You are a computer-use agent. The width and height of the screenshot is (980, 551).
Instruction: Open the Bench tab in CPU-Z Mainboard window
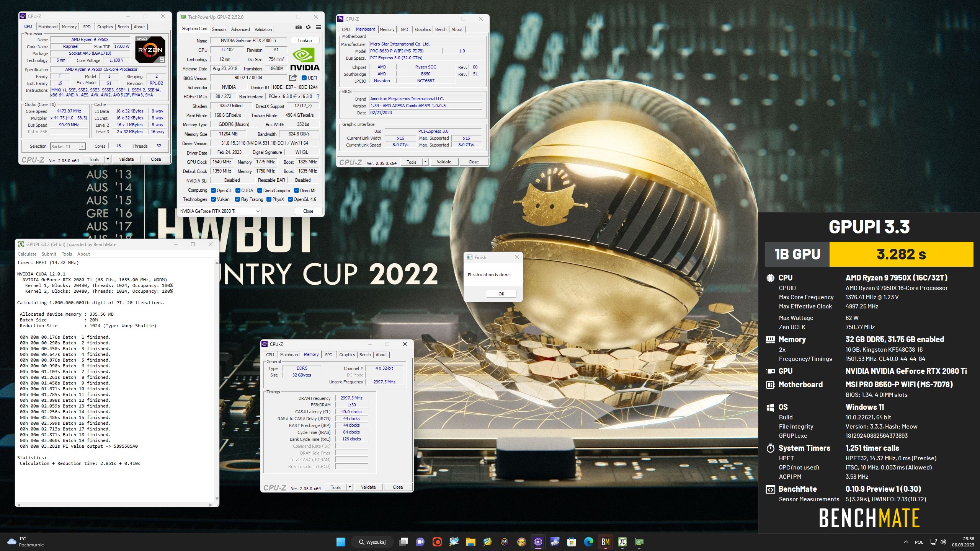coord(441,29)
